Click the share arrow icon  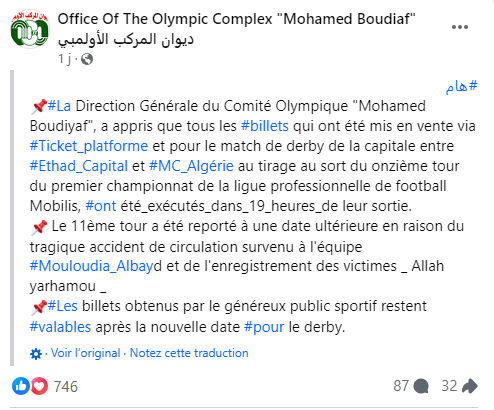[x=470, y=386]
